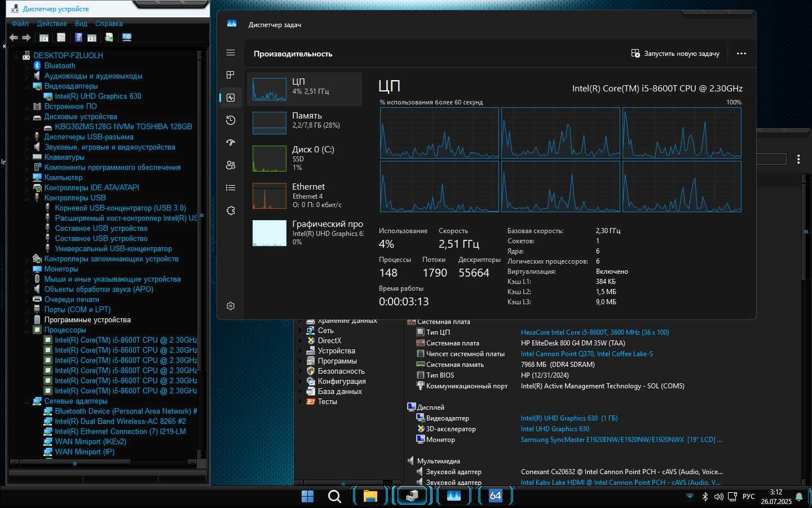
Task: Click the РУС language indicator
Action: coord(749,497)
